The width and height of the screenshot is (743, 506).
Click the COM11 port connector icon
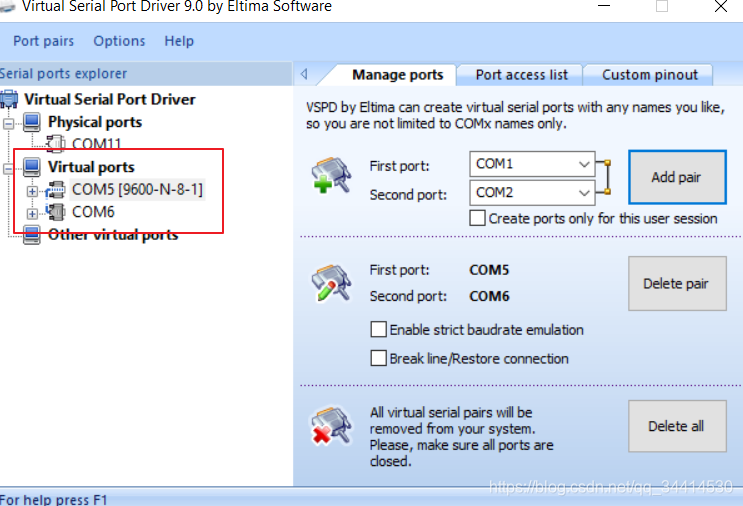[x=55, y=144]
